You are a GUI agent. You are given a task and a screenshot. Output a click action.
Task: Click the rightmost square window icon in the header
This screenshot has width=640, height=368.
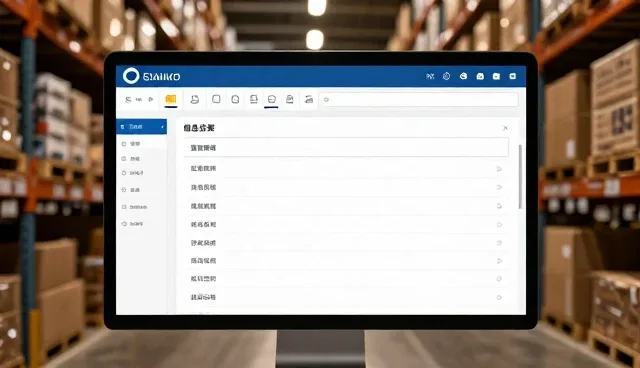point(513,76)
